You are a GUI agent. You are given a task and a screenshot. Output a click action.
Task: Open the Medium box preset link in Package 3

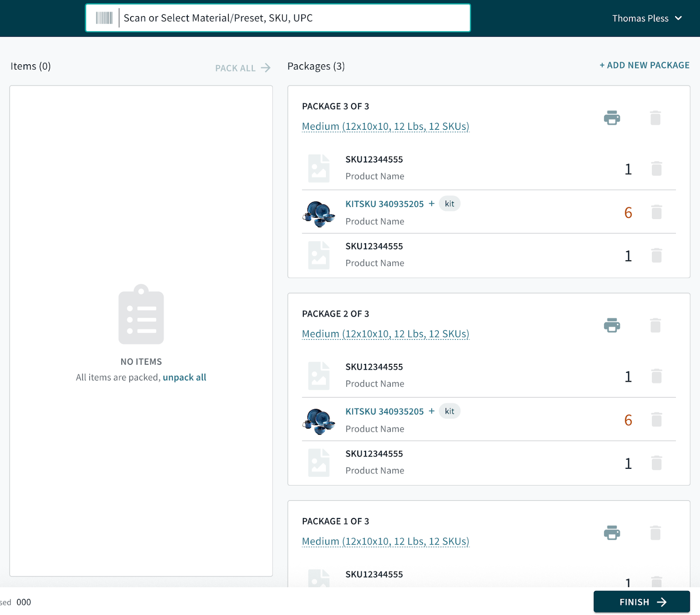click(385, 126)
